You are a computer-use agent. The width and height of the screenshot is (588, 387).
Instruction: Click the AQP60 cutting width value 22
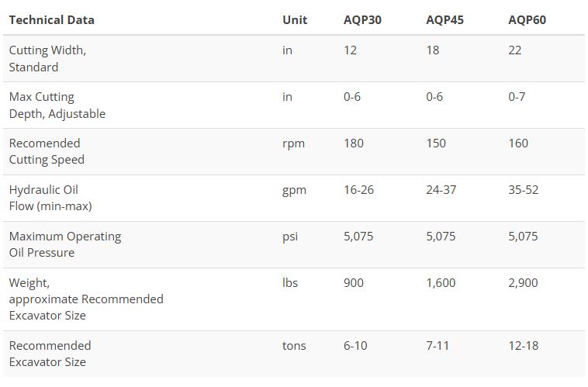coord(515,50)
